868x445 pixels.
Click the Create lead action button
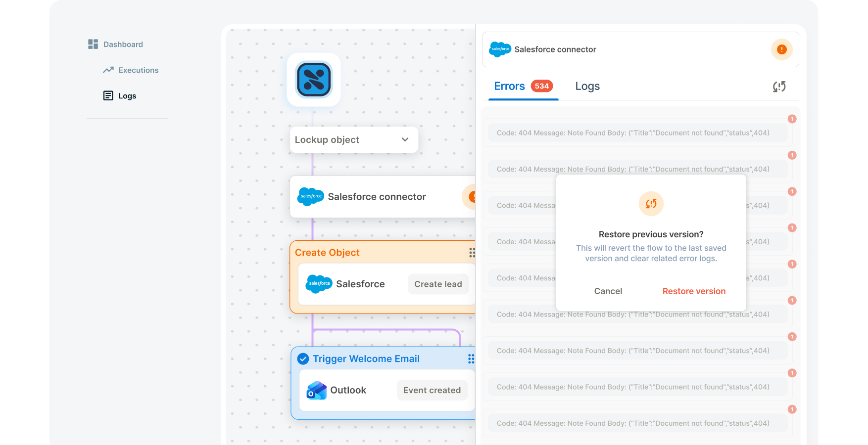click(438, 284)
